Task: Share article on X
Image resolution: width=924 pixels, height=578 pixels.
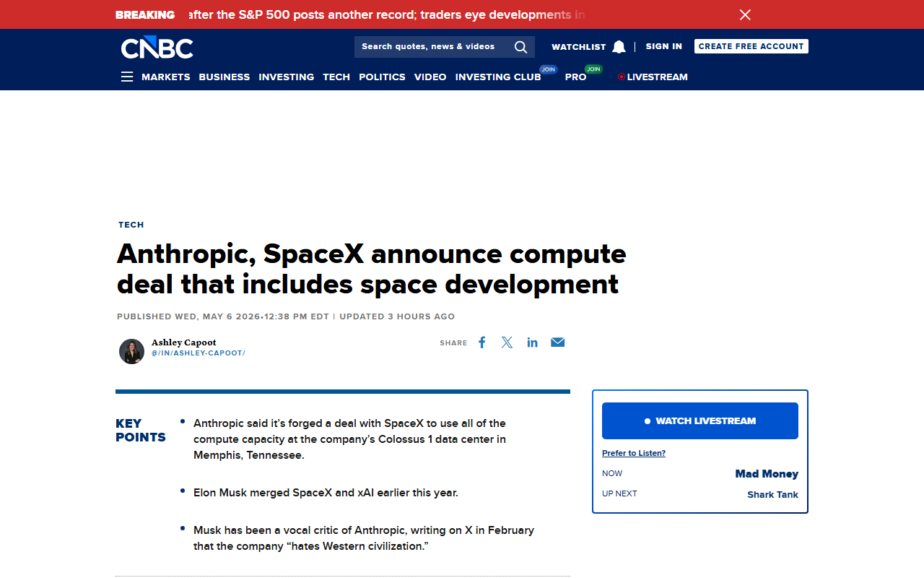Action: tap(507, 342)
